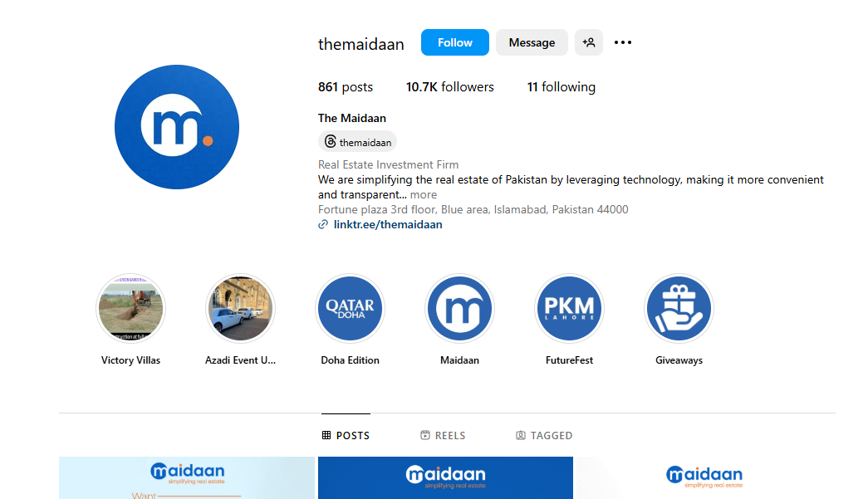This screenshot has height=499, width=868.
Task: Follow the themaidaan account
Action: tap(454, 42)
